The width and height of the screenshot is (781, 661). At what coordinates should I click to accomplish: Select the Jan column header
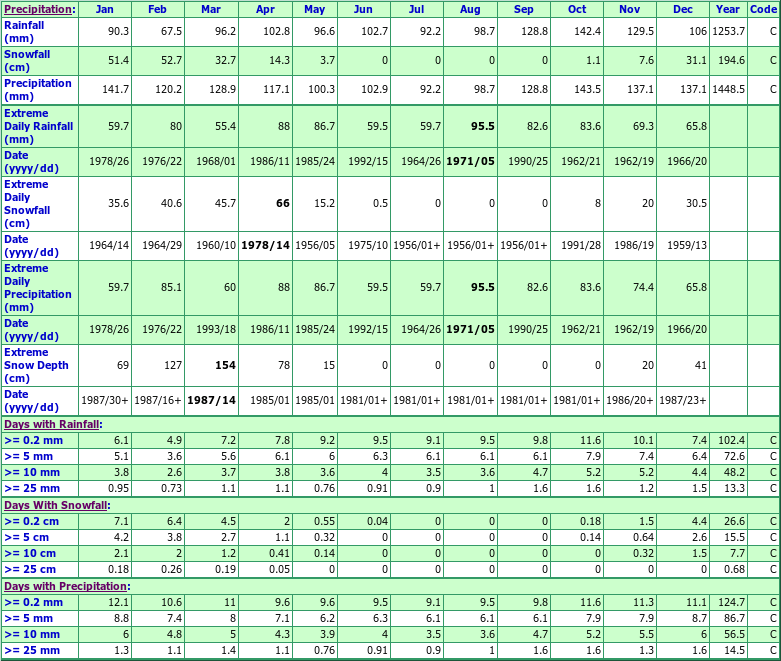(105, 9)
